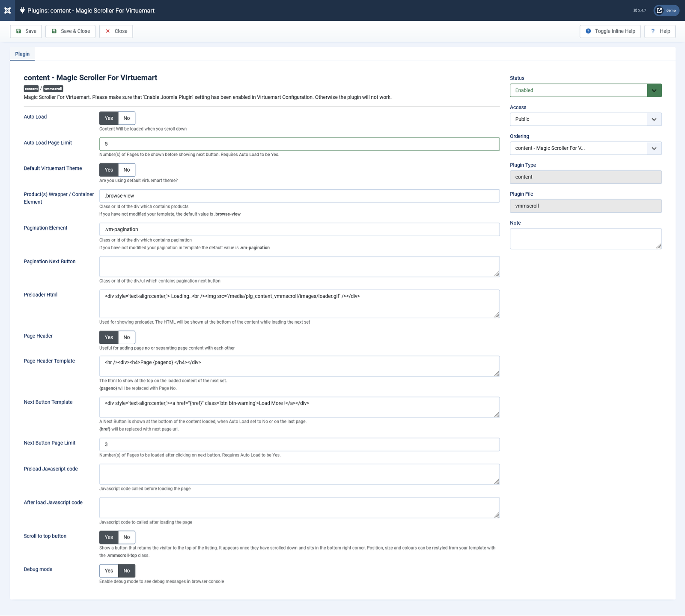Select No for Debug mode

pos(127,571)
